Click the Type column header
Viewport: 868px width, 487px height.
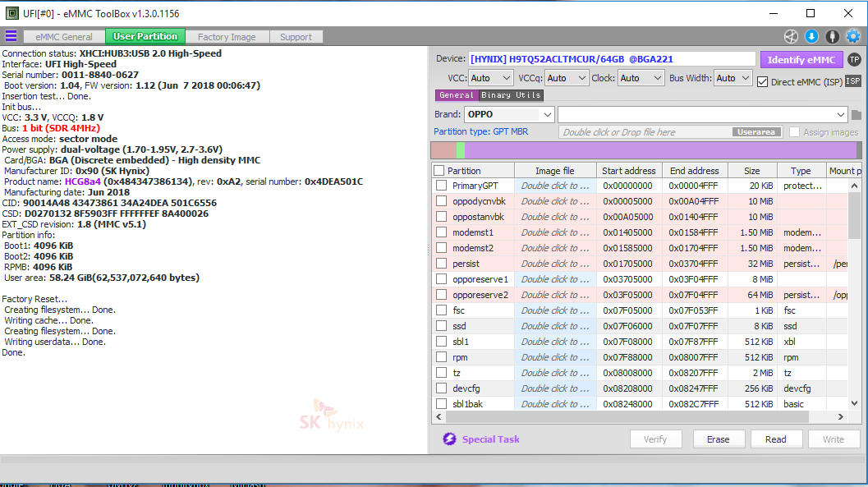click(801, 171)
